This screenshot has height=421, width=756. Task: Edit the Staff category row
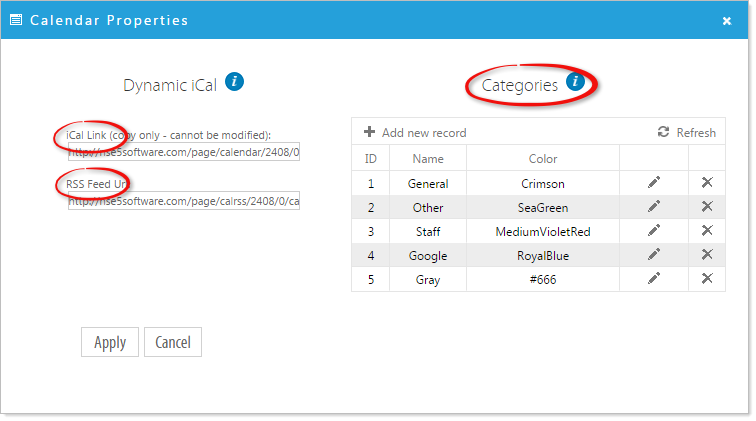654,231
